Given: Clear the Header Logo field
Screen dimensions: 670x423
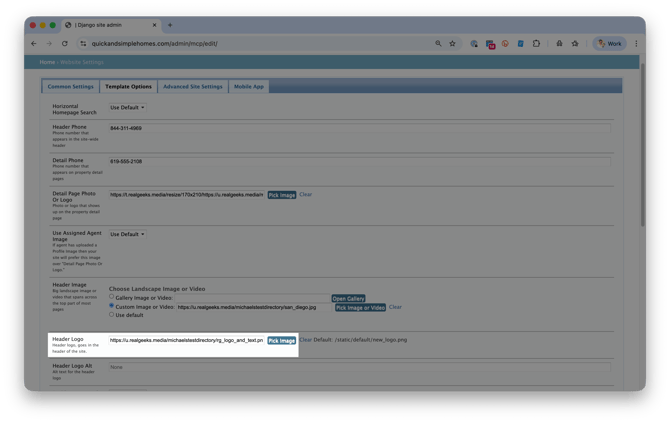Looking at the screenshot, I should (306, 340).
